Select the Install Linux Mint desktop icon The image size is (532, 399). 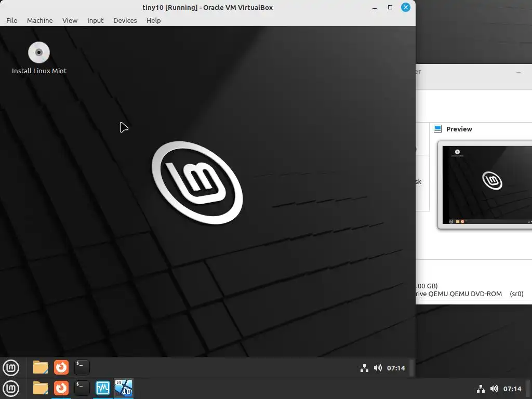coord(39,58)
